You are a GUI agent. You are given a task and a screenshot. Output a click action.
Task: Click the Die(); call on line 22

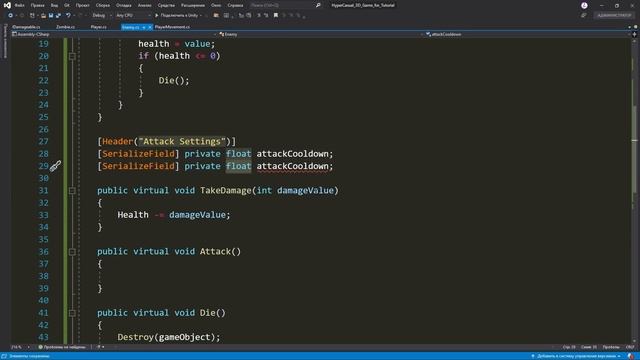coord(174,80)
